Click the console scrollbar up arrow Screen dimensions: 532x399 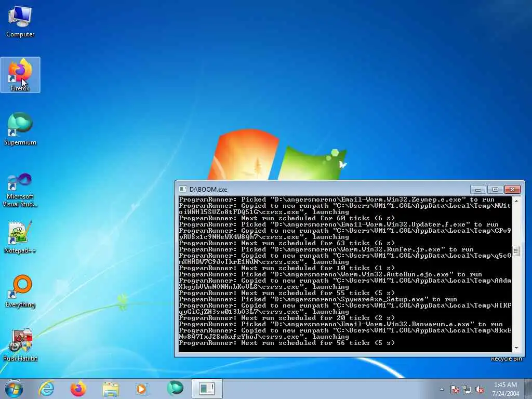tap(516, 201)
